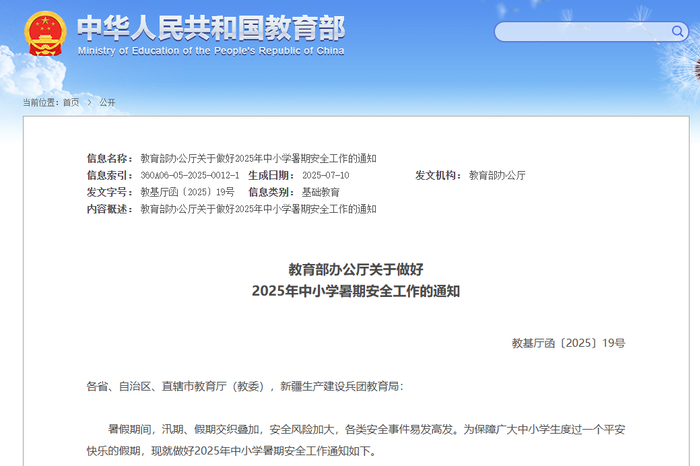This screenshot has width=700, height=466.
Task: Click the national emblem logo
Action: 45,34
